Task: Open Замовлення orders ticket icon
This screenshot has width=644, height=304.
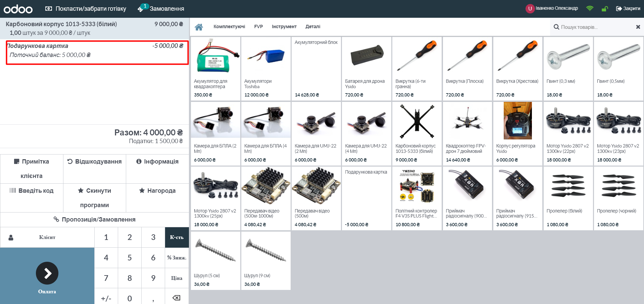Action: point(141,9)
